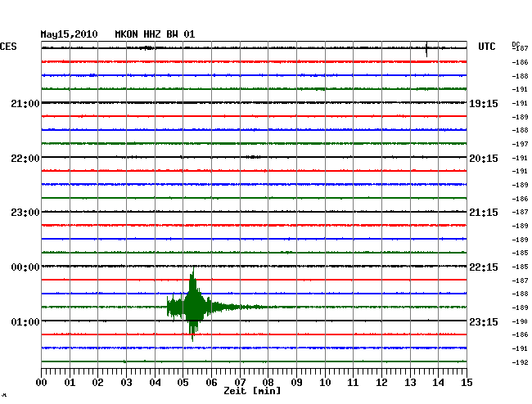Click minute 15 on the time axis

(x=467, y=383)
